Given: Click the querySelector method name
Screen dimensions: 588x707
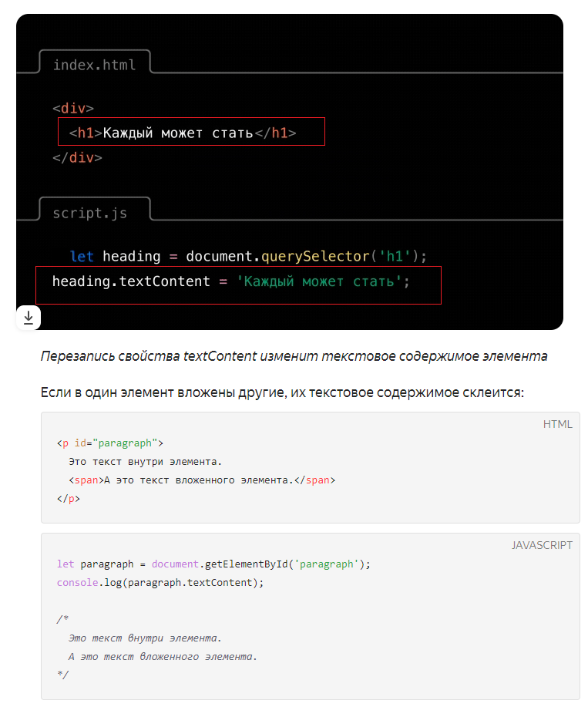Looking at the screenshot, I should tap(315, 256).
